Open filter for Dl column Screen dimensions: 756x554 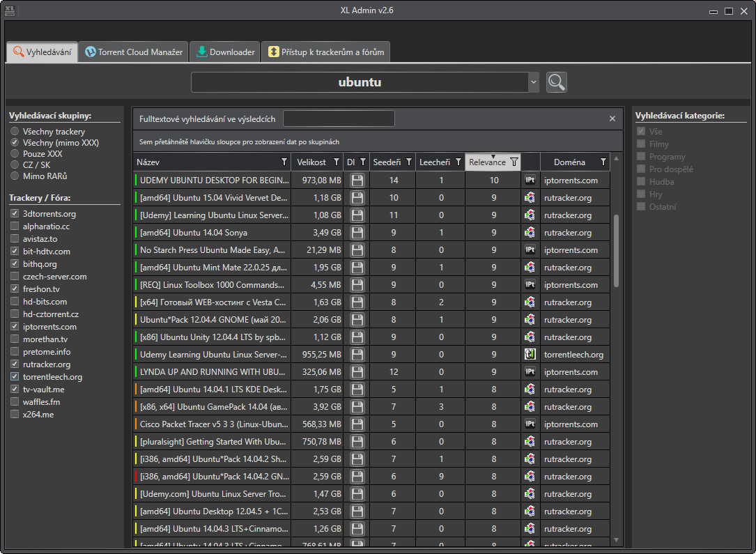click(x=362, y=162)
